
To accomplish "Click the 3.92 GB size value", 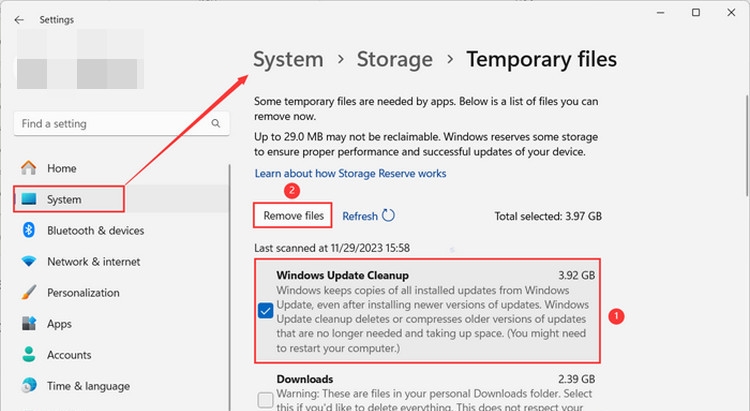I will pyautogui.click(x=576, y=275).
